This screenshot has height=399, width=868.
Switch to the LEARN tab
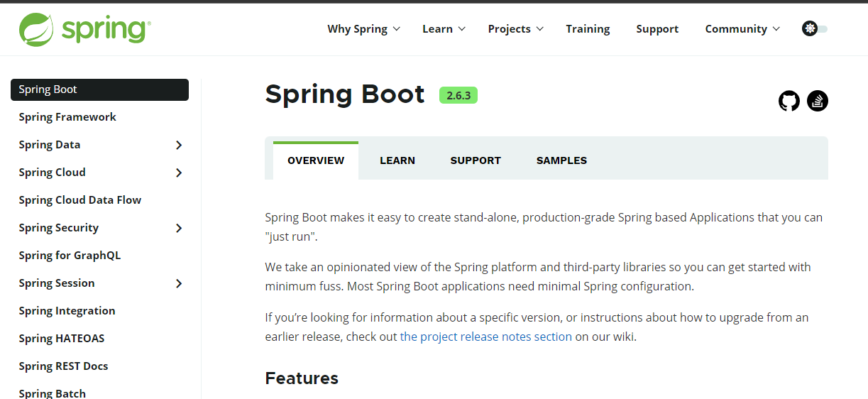(397, 160)
